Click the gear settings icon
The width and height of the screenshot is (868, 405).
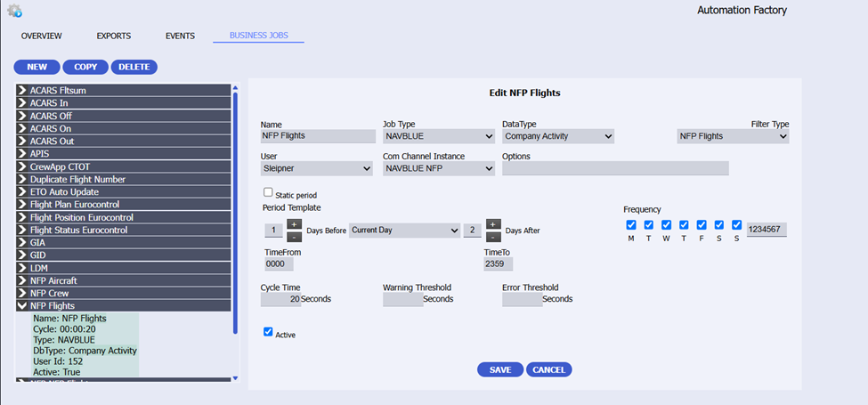[x=14, y=10]
